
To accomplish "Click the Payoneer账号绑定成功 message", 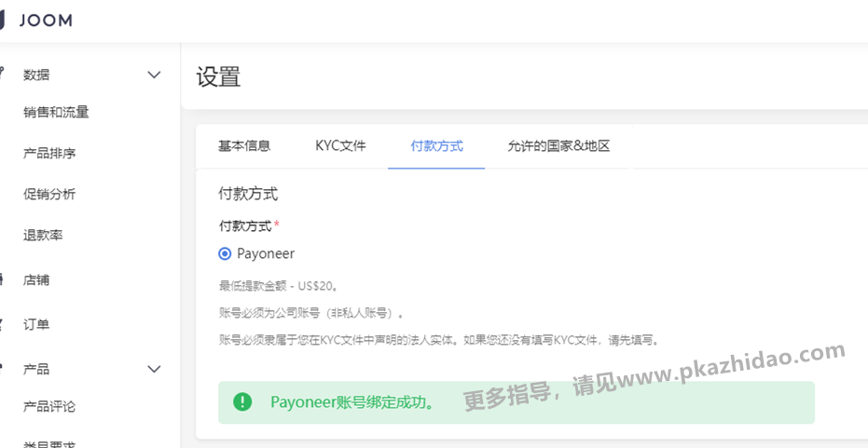I will tap(352, 402).
